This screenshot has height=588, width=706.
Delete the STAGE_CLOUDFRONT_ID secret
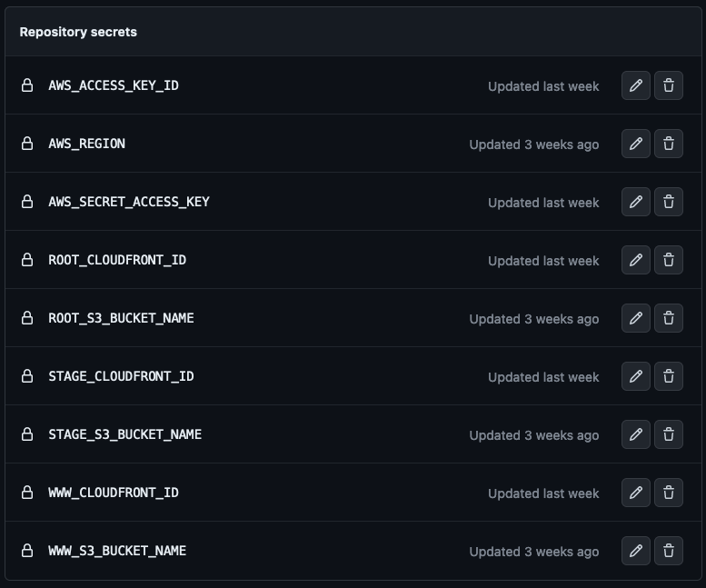pos(669,376)
